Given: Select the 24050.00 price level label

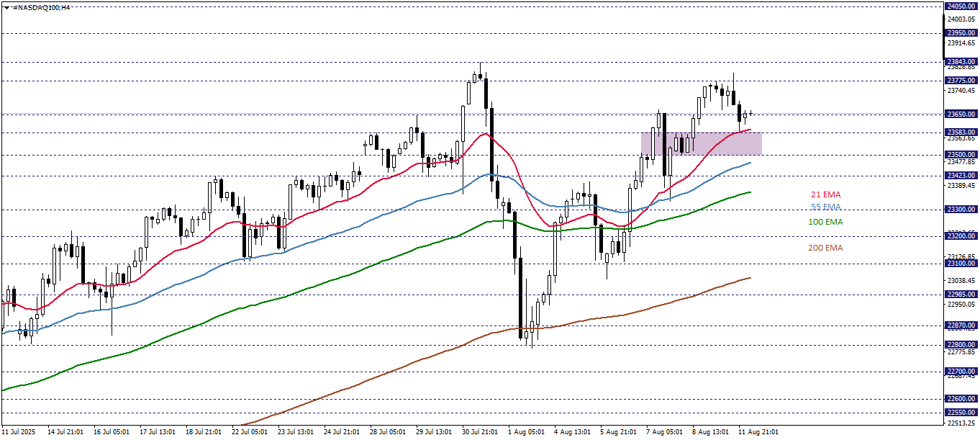Looking at the screenshot, I should (x=961, y=6).
